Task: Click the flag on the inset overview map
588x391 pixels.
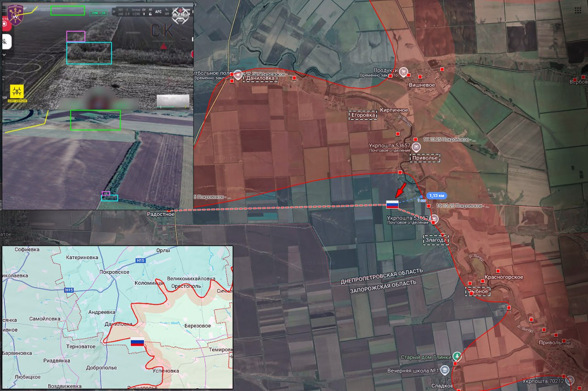Action: click(137, 342)
